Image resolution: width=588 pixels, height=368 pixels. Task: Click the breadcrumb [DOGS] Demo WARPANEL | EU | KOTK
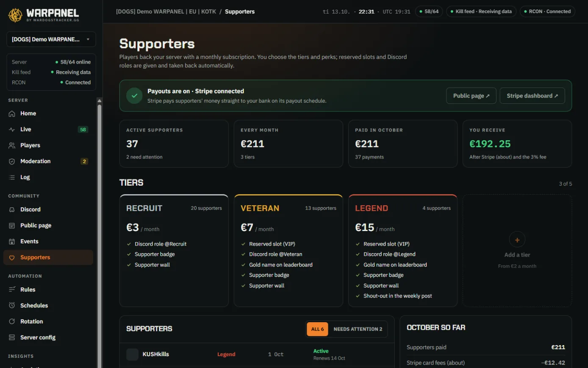[x=166, y=11]
